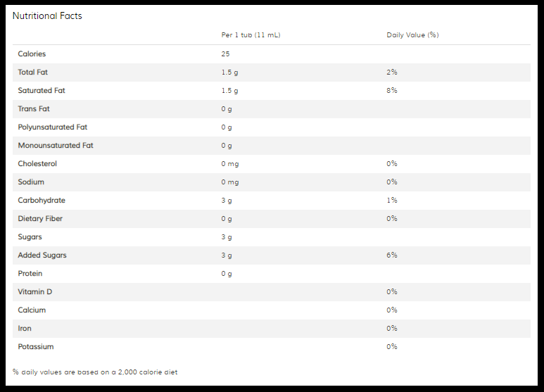Select the Protein row label

[30, 273]
